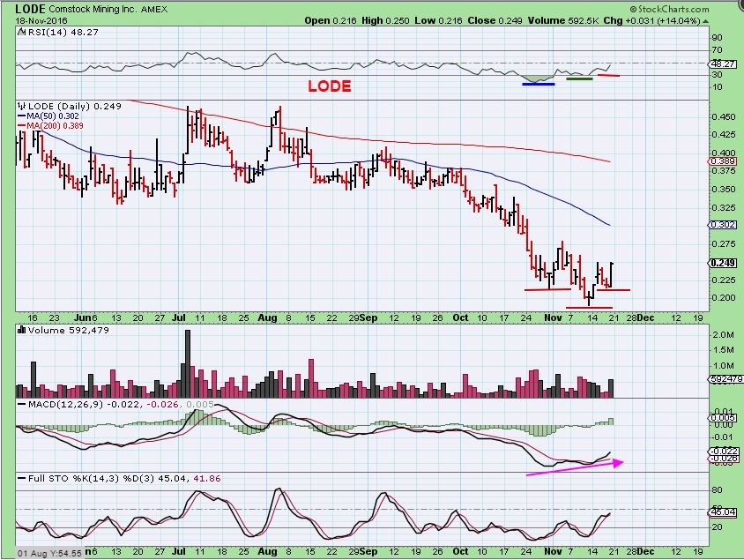Viewport: 744px width, 560px height.
Task: Click the High 0.250 value in header
Action: tap(386, 20)
